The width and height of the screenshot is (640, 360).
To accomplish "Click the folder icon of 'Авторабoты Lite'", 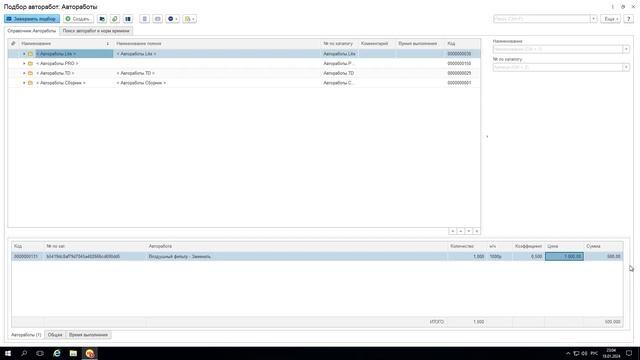I will coord(30,54).
